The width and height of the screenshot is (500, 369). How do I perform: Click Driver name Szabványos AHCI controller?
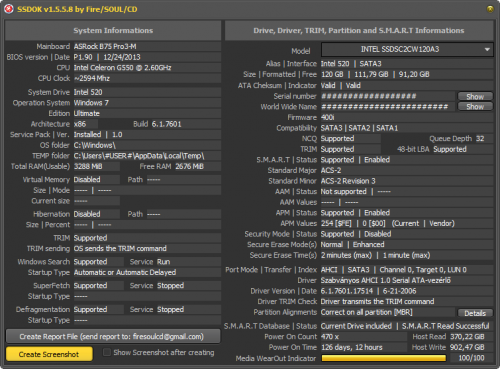386,280
